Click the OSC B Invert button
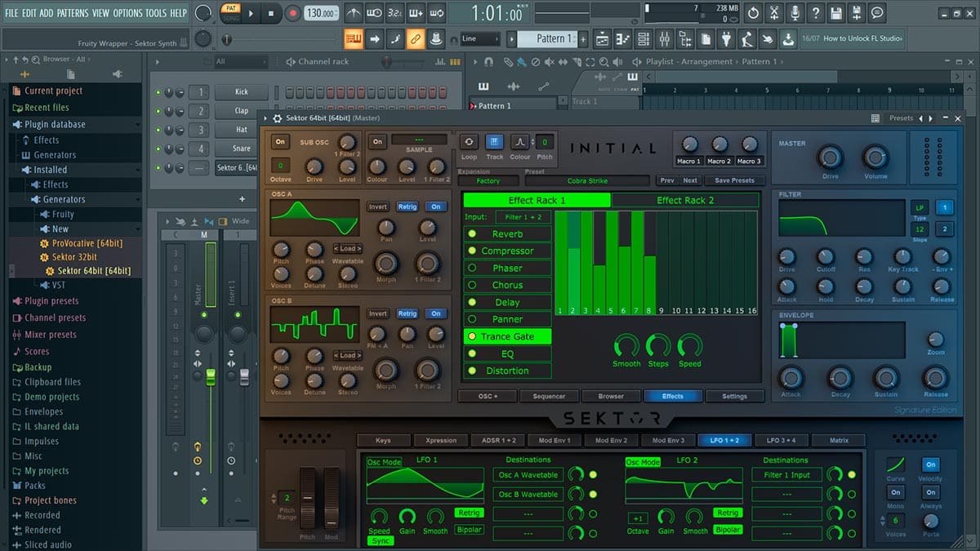The height and width of the screenshot is (551, 980). tap(377, 313)
